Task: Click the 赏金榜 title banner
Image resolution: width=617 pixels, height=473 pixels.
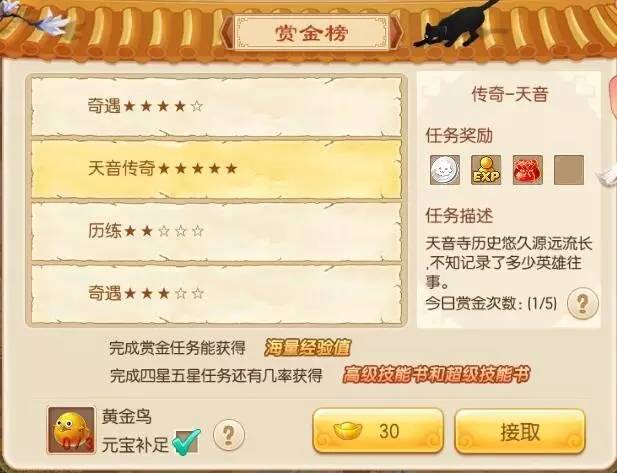Action: pos(311,33)
